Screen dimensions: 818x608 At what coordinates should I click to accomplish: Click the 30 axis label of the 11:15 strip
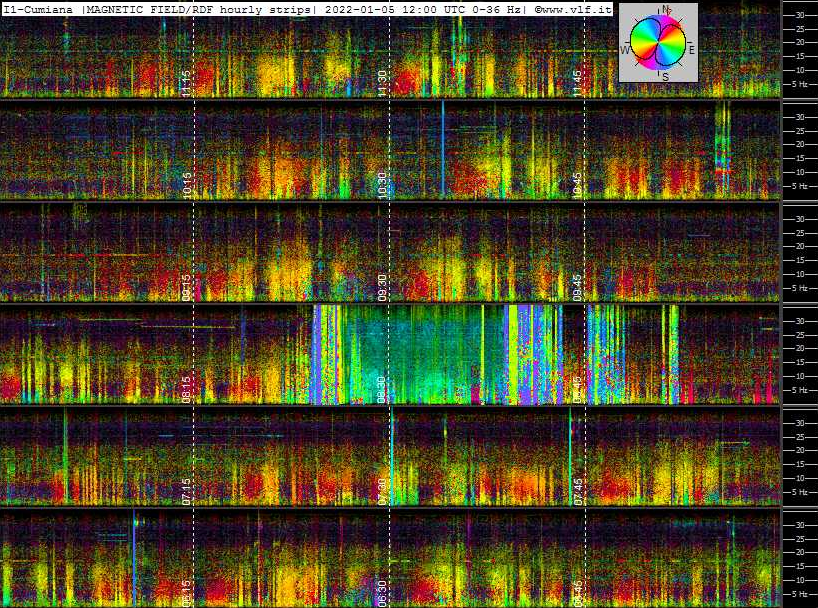coord(799,15)
